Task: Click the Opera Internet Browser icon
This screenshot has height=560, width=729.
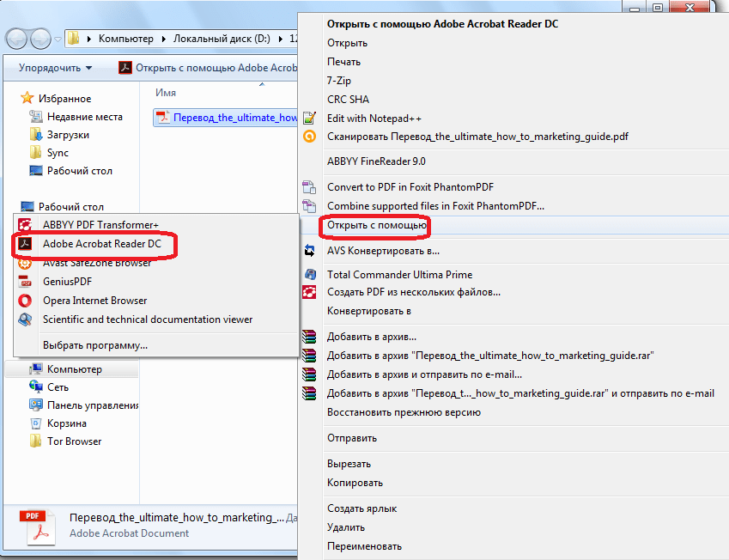Action: 25,301
